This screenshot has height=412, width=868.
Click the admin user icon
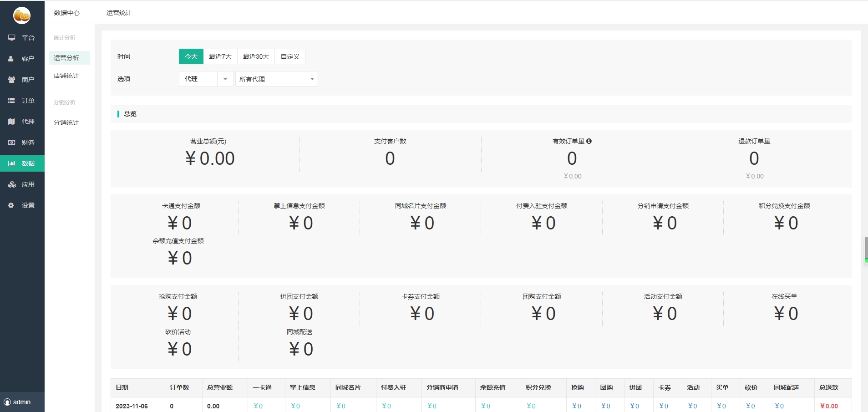point(7,402)
